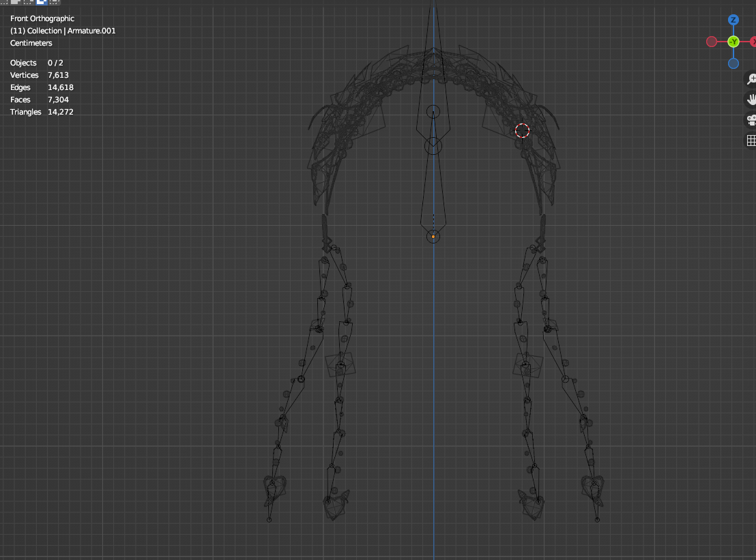Click the "(11) Collection | Armature.001" text

point(63,31)
